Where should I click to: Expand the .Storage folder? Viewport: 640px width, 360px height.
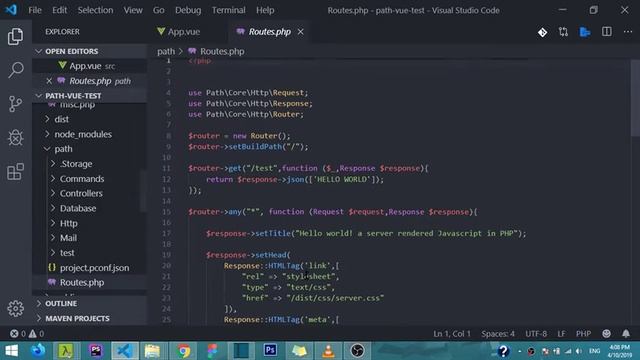[89, 164]
